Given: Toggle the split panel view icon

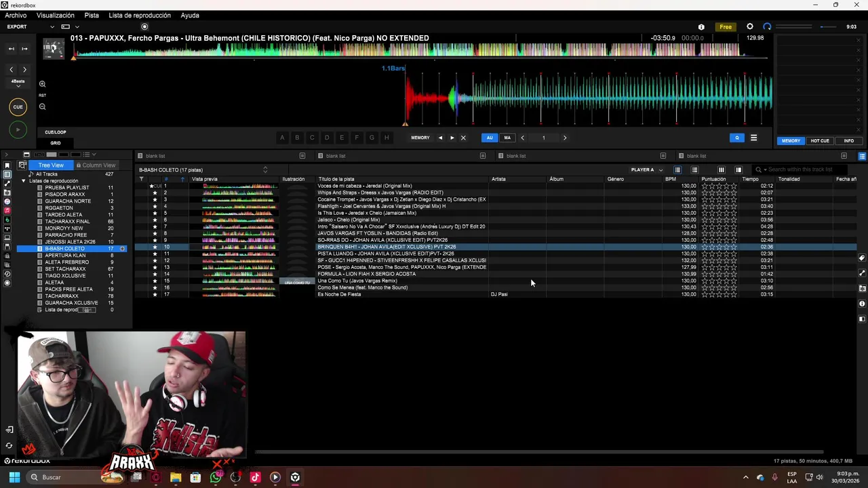Looking at the screenshot, I should click(x=738, y=170).
